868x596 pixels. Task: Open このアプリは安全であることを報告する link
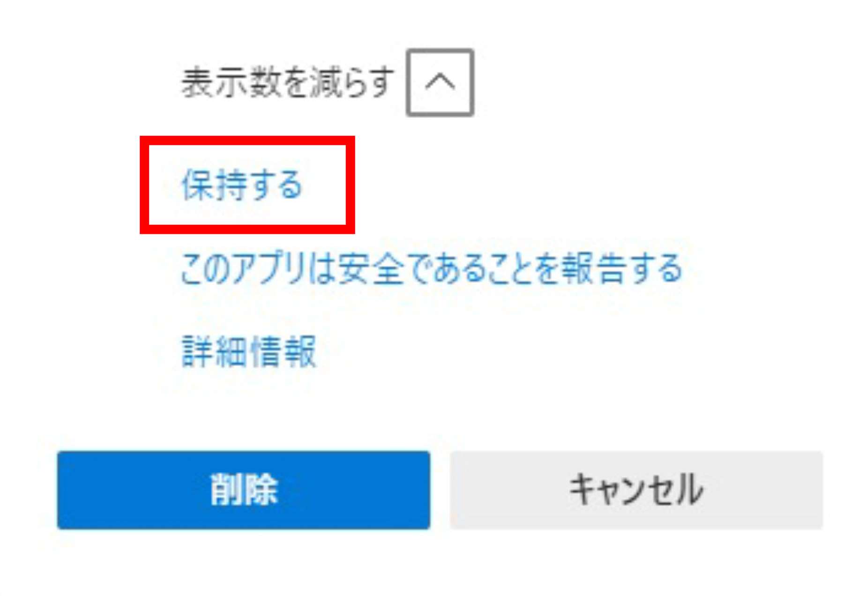[x=432, y=268]
